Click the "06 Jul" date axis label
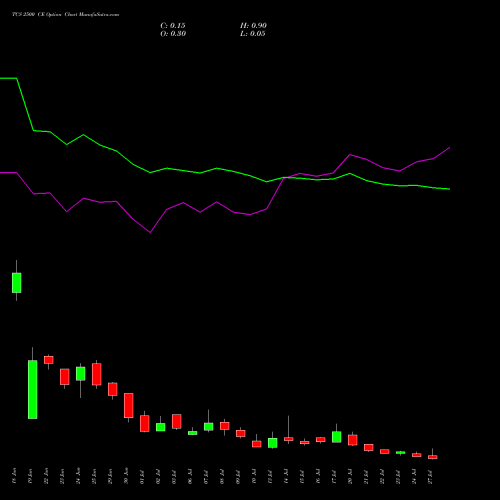 [x=190, y=477]
